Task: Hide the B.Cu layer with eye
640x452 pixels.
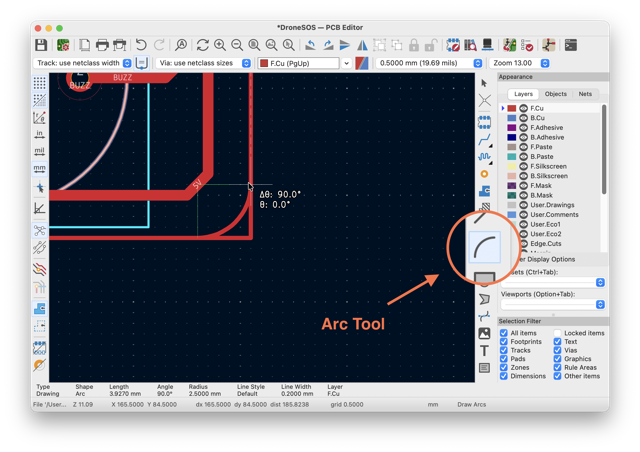Action: (x=523, y=118)
